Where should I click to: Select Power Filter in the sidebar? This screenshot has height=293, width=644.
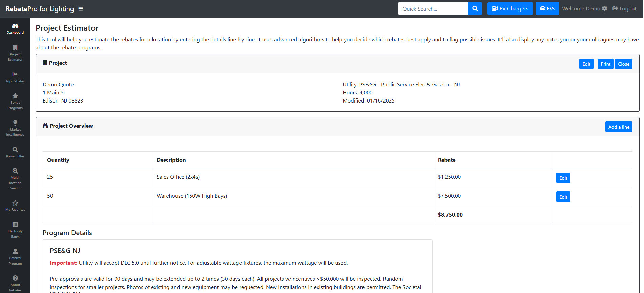[x=15, y=152]
